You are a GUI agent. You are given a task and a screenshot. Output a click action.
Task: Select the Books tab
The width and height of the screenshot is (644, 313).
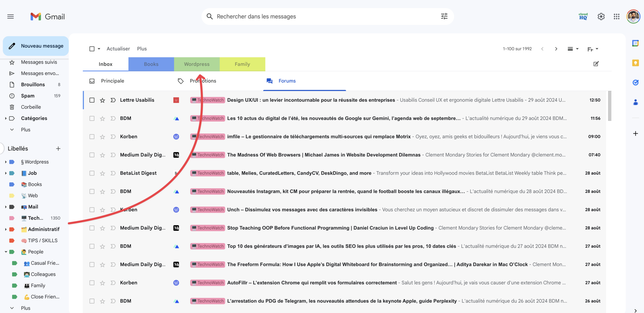pos(151,64)
